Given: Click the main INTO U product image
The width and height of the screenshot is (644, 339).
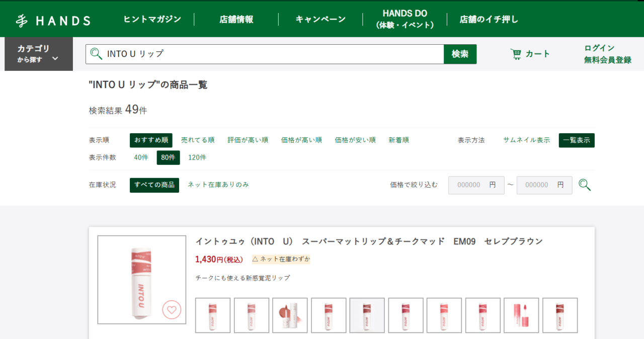Looking at the screenshot, I should (x=142, y=280).
